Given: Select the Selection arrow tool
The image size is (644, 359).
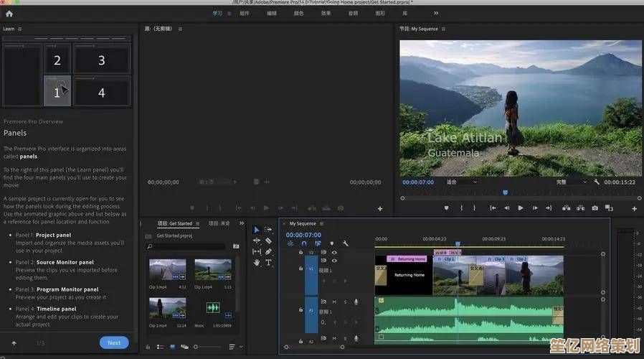Looking at the screenshot, I should pos(257,230).
